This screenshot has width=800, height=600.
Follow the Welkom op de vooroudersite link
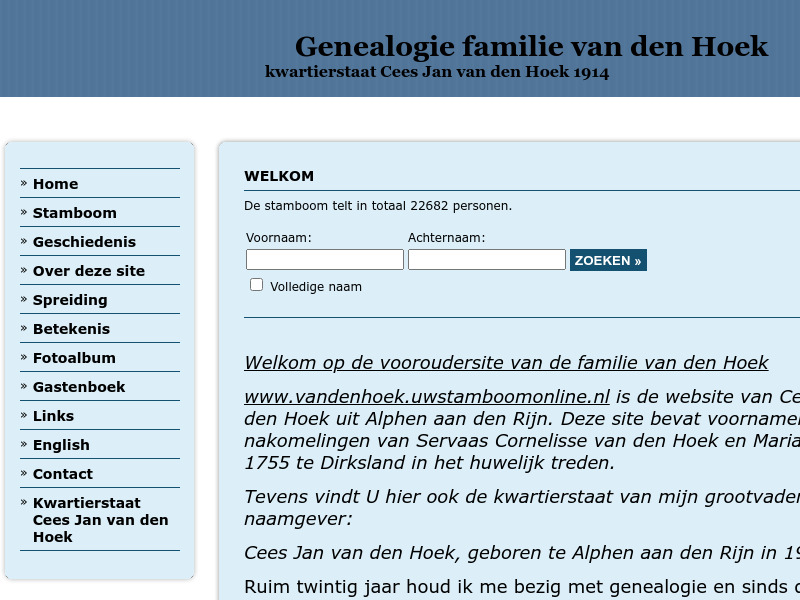(506, 362)
